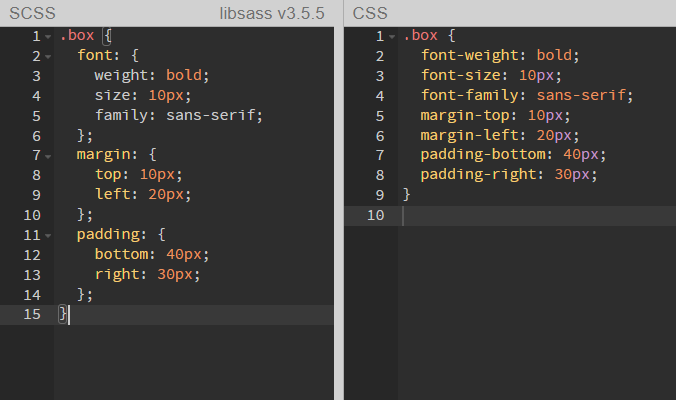The height and width of the screenshot is (400, 676).
Task: Collapse the .box fold arrow in SCSS editor
Action: click(x=48, y=37)
